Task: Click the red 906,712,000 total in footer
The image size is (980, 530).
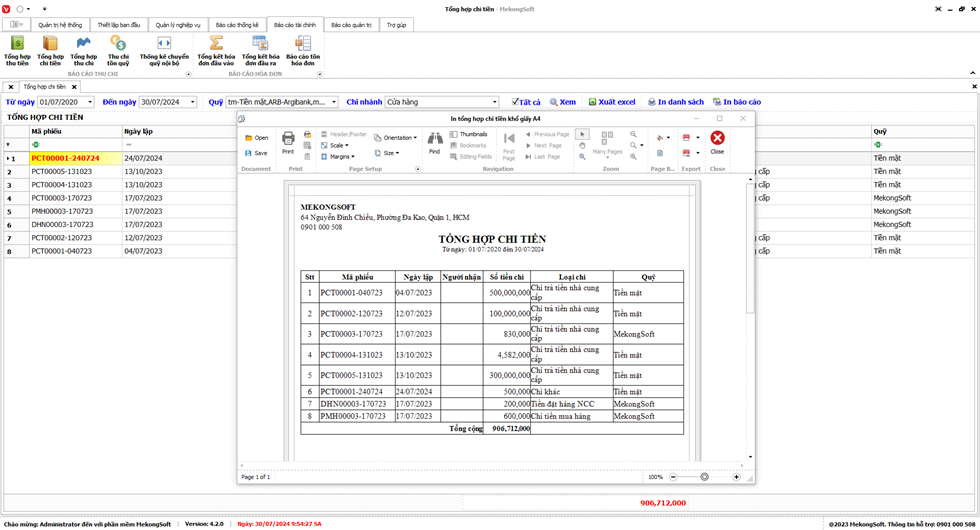Action: point(662,502)
